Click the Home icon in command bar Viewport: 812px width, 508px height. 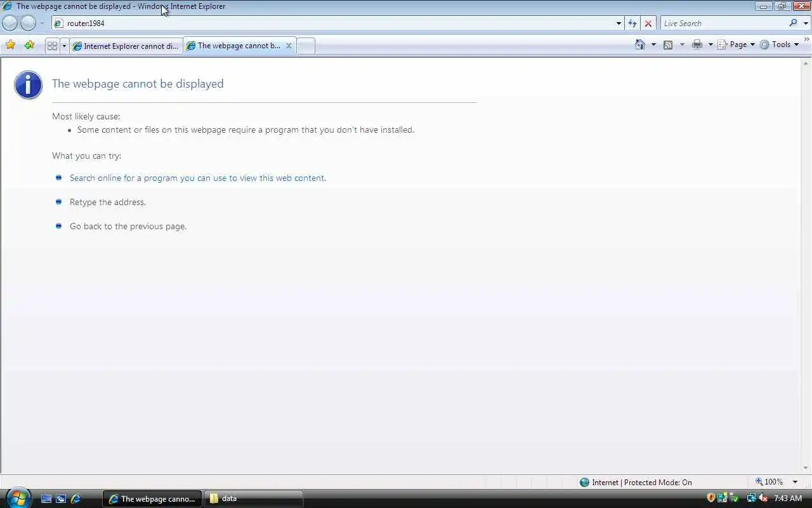click(640, 44)
